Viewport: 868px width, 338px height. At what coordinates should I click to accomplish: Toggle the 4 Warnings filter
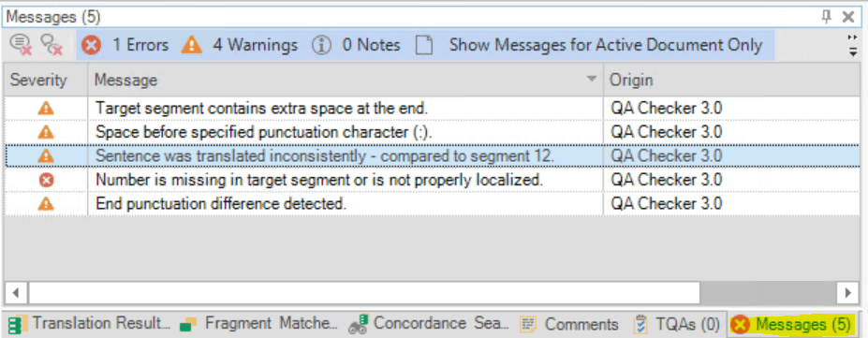[239, 45]
